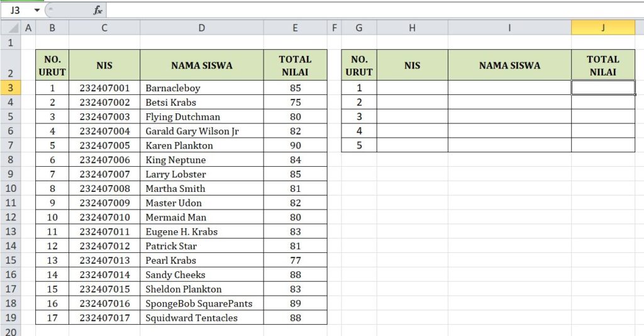Select cell containing Larry Lobster
Image resolution: width=644 pixels, height=336 pixels.
(202, 174)
